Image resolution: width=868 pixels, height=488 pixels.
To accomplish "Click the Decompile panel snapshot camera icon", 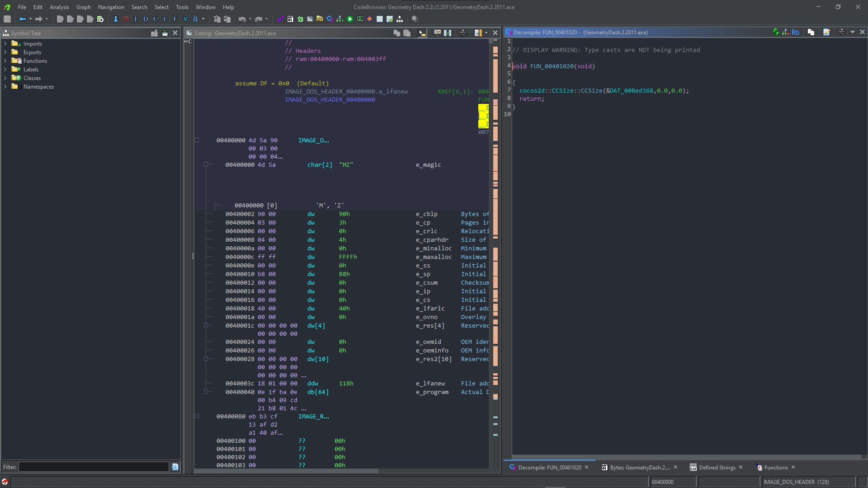I will tap(842, 32).
